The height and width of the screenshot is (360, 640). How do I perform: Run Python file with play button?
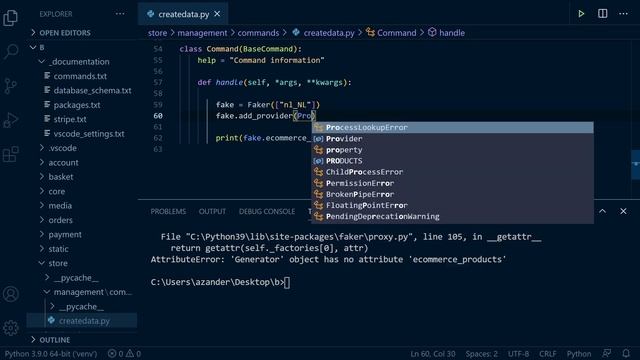point(581,14)
